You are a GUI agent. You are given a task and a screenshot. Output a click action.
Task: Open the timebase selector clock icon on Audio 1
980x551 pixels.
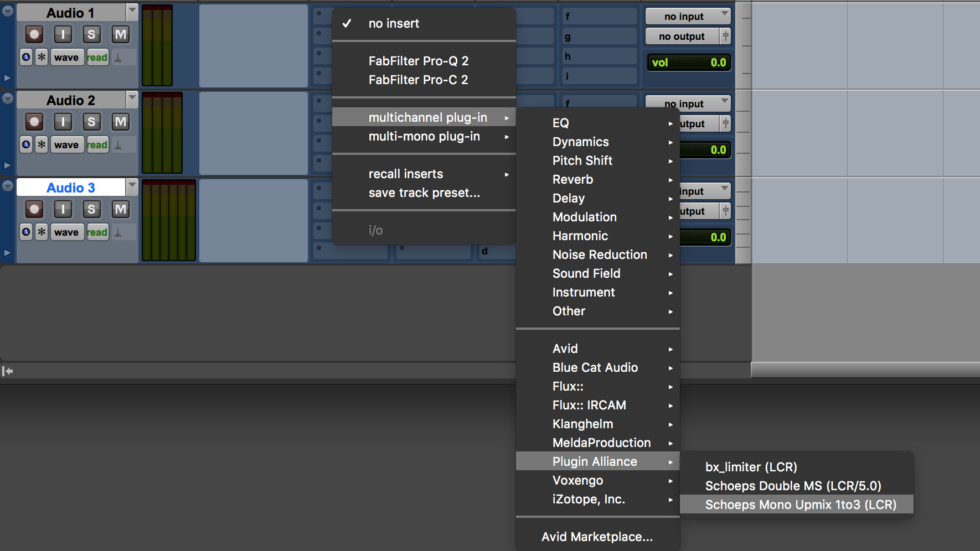(26, 56)
